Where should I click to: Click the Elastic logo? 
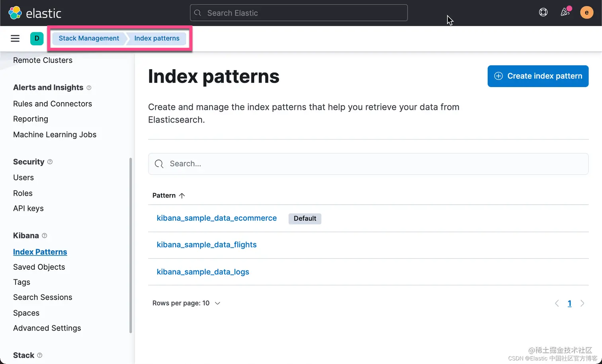pos(35,13)
